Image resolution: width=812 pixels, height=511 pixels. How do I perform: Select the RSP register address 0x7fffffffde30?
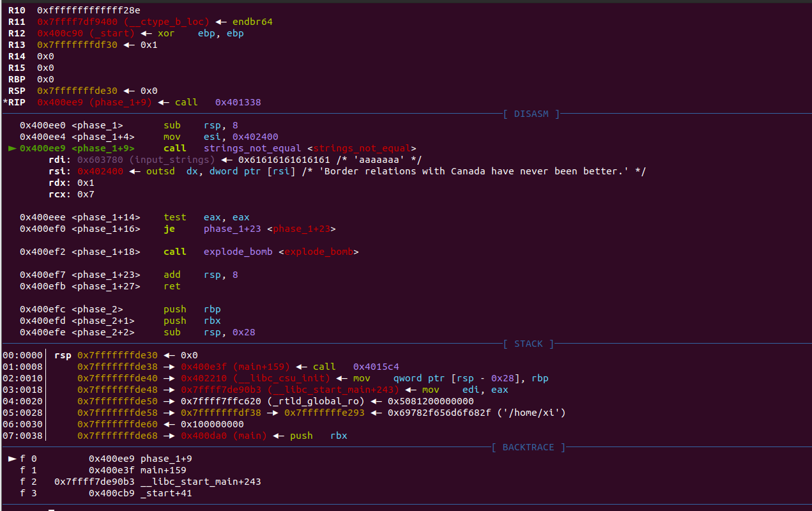tap(77, 91)
